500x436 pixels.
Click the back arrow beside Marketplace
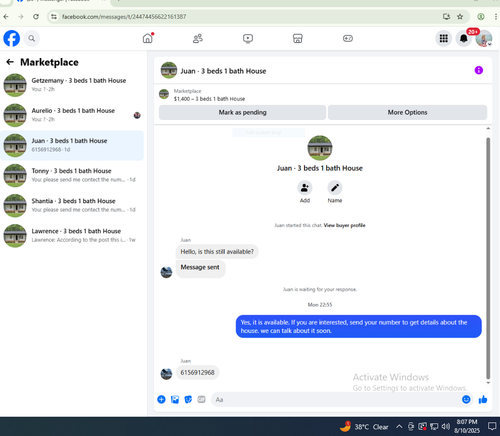(10, 62)
